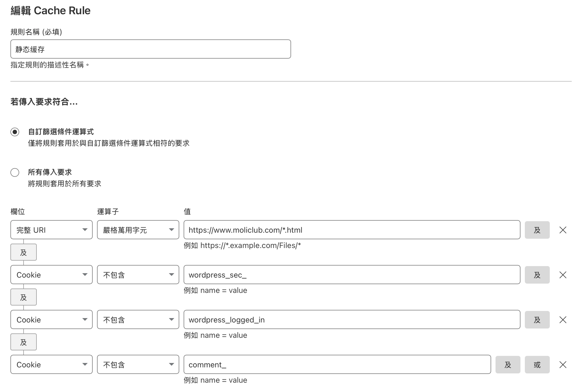Click the wordpress_logged_in value field
Screen dimensions: 575x392
pyautogui.click(x=352, y=320)
